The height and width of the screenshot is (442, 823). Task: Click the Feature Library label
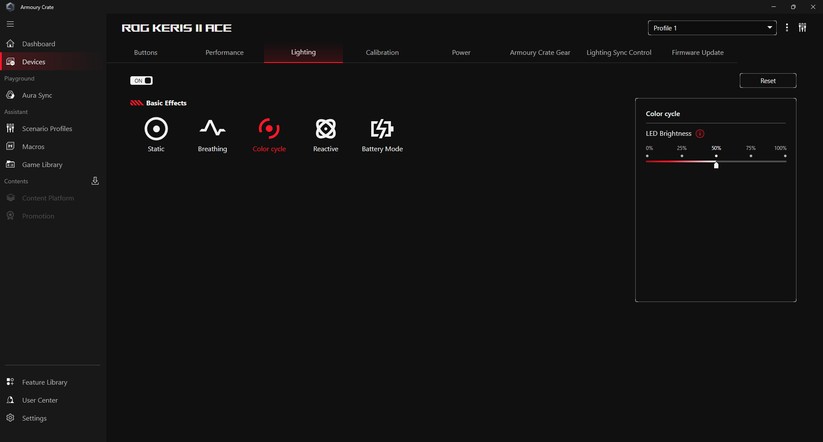coord(45,383)
